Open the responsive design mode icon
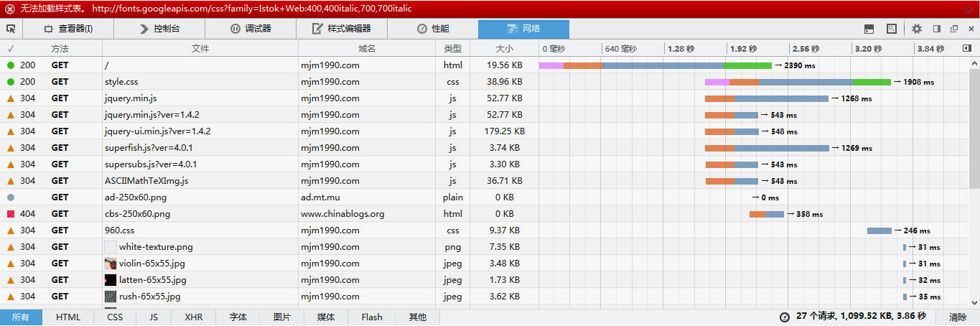This screenshot has height=326, width=980. [x=891, y=29]
